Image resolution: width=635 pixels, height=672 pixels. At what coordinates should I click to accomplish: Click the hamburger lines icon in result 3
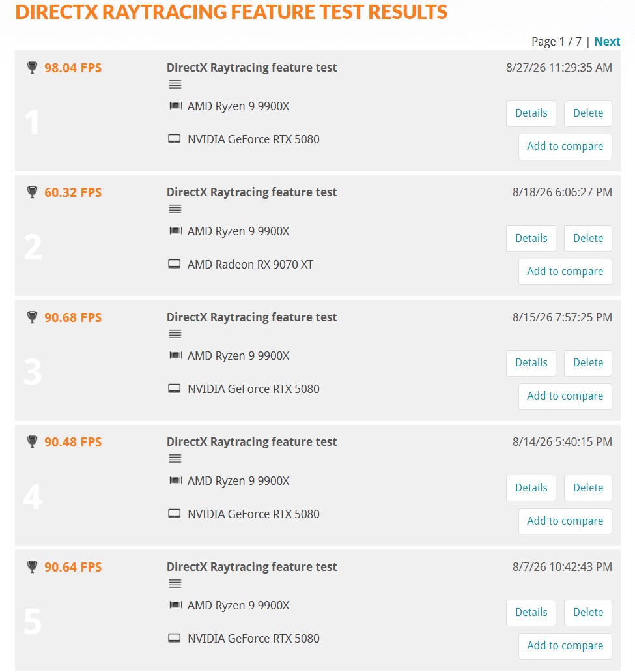click(x=175, y=334)
